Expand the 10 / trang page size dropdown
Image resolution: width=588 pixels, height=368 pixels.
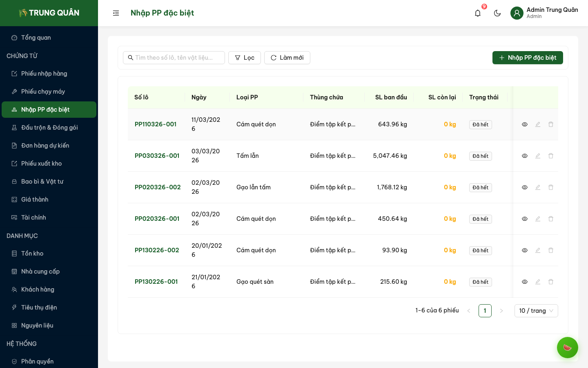point(536,311)
